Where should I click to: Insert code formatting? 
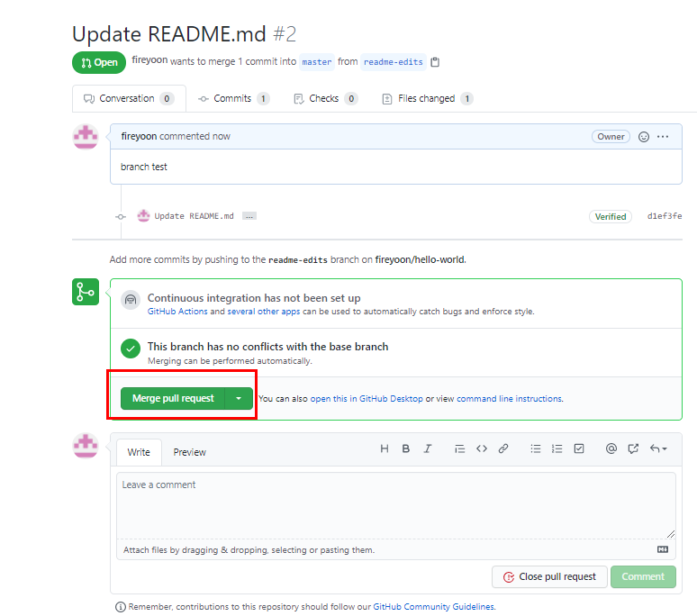pyautogui.click(x=482, y=448)
